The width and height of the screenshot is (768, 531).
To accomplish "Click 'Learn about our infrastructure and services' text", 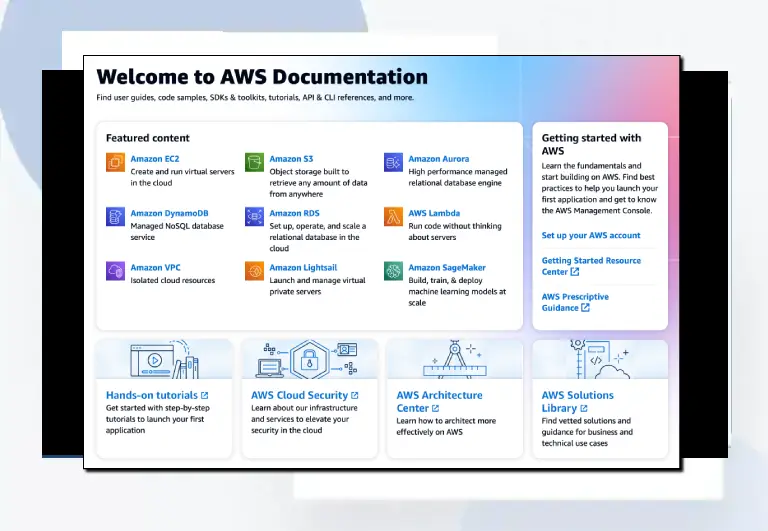I will point(304,419).
